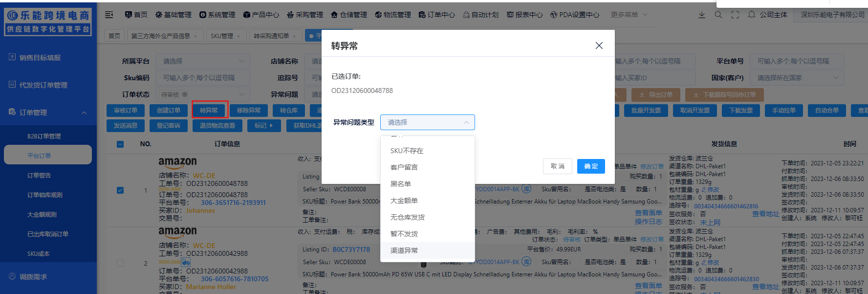Screen dimensions: 868x294
Task: Click the PDA设置中心 icon
Action: coord(554,15)
